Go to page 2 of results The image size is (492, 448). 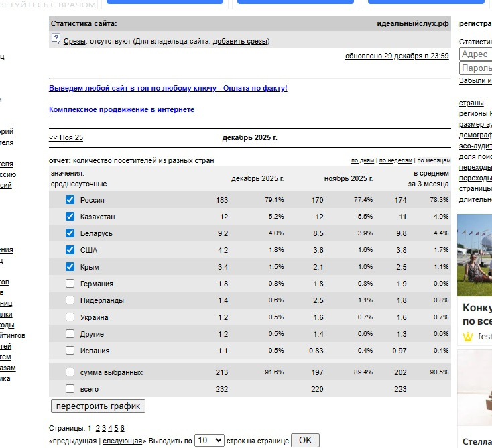pyautogui.click(x=98, y=428)
